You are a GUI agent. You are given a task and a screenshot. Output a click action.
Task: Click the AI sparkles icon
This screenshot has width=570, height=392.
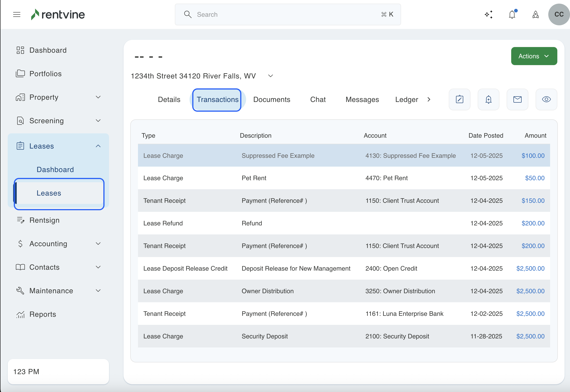489,14
